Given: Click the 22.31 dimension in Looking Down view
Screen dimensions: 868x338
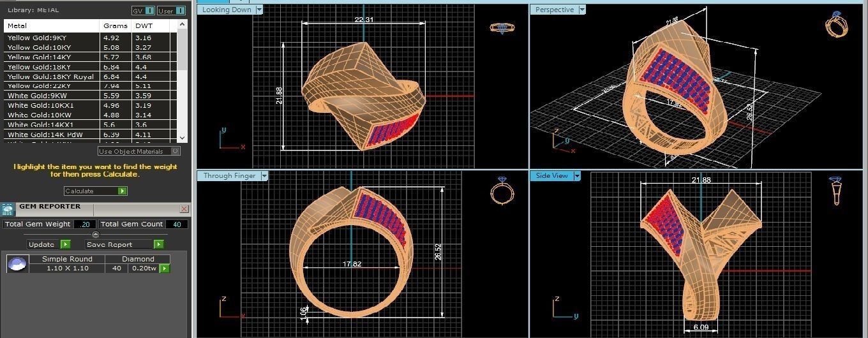Looking at the screenshot, I should (364, 20).
